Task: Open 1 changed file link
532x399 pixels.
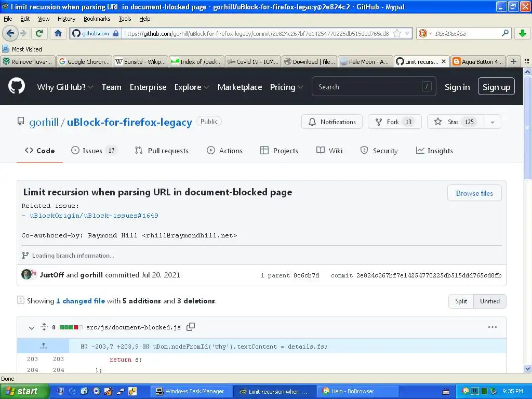Action: [81, 301]
